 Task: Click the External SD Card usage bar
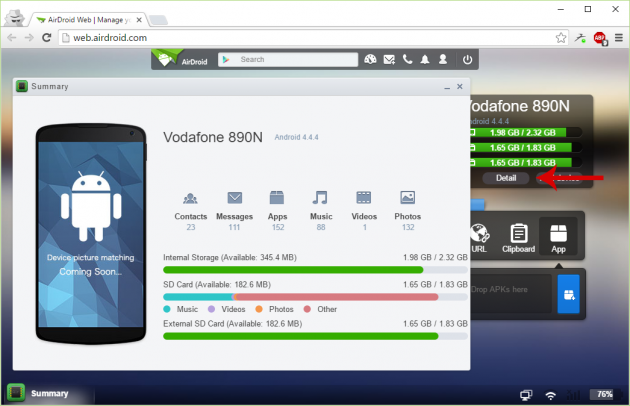point(315,336)
